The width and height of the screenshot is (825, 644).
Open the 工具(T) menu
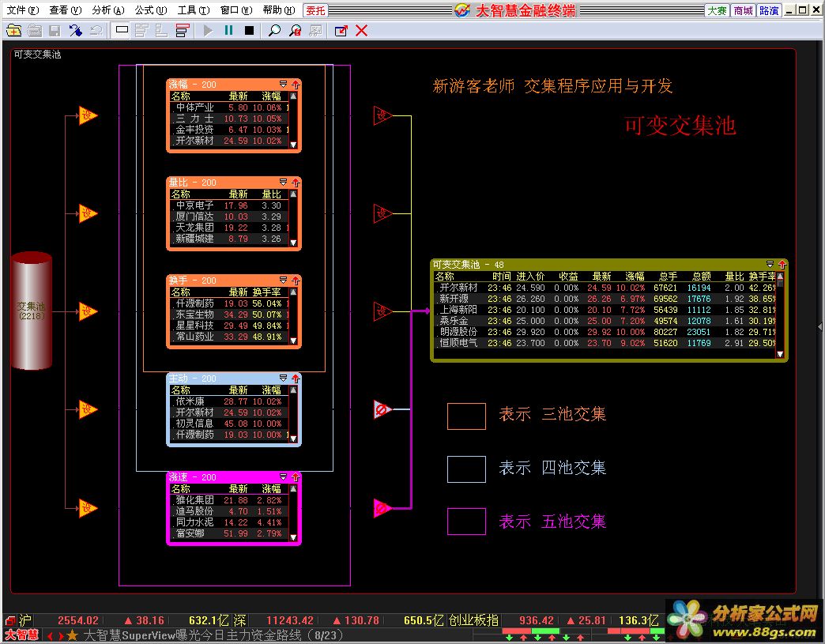coord(193,10)
